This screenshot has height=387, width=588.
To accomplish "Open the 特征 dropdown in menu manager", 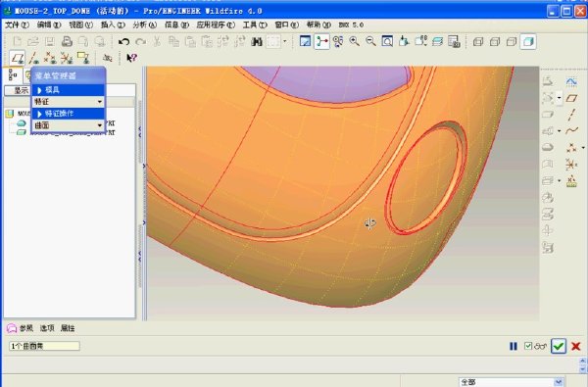I will tap(68, 102).
